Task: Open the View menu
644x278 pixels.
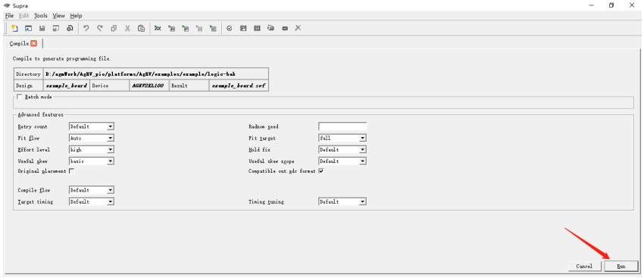Action: [x=59, y=16]
